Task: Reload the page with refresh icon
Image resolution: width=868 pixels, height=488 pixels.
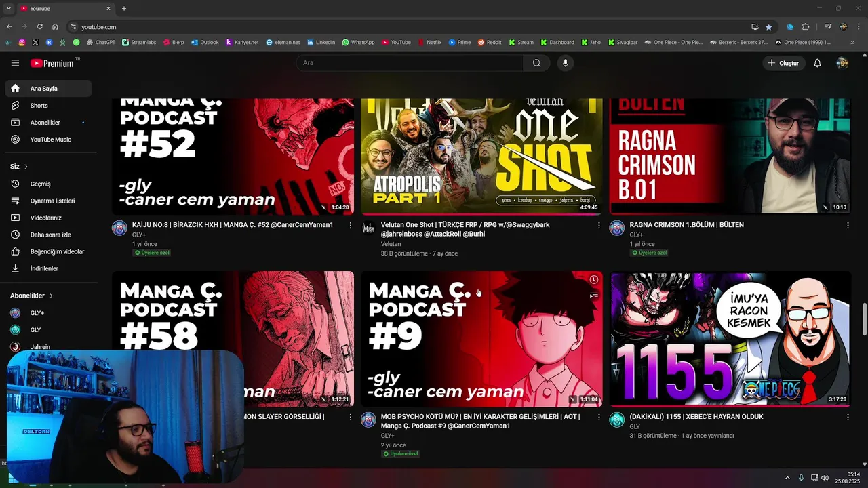Action: point(39,26)
